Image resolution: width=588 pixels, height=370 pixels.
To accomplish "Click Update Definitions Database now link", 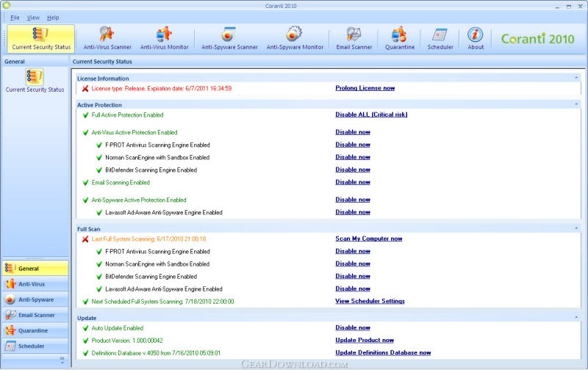I will [x=383, y=353].
